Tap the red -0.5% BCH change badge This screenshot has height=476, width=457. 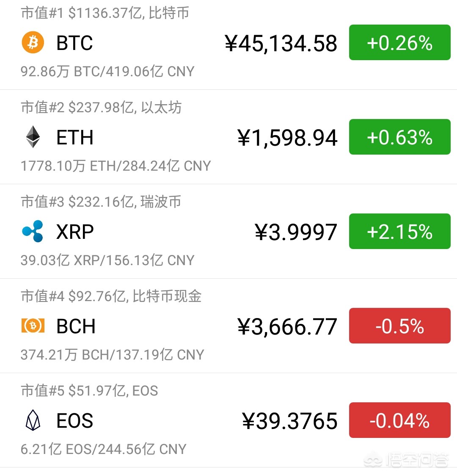[x=400, y=326]
